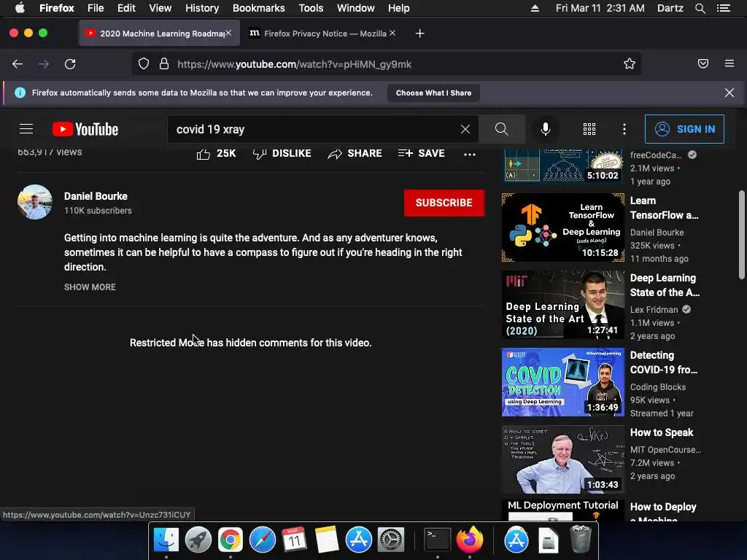Launch Safari from the dock
Viewport: 747px width, 560px height.
[263, 540]
